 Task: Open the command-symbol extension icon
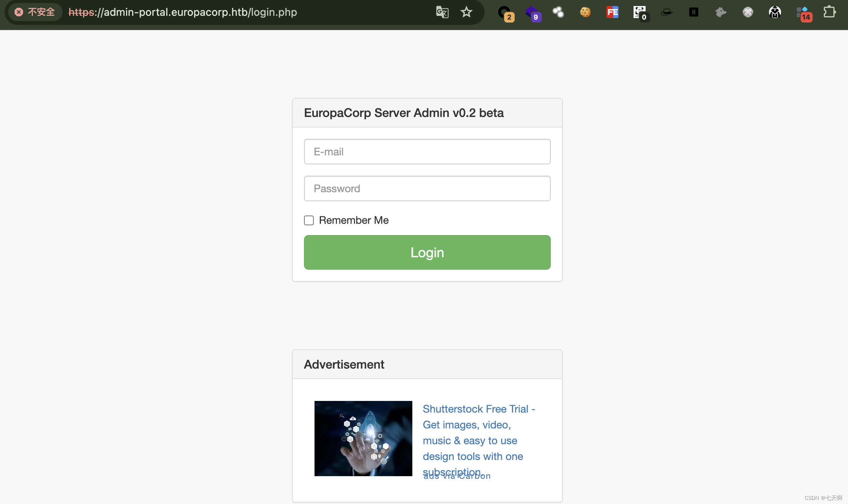coord(748,12)
